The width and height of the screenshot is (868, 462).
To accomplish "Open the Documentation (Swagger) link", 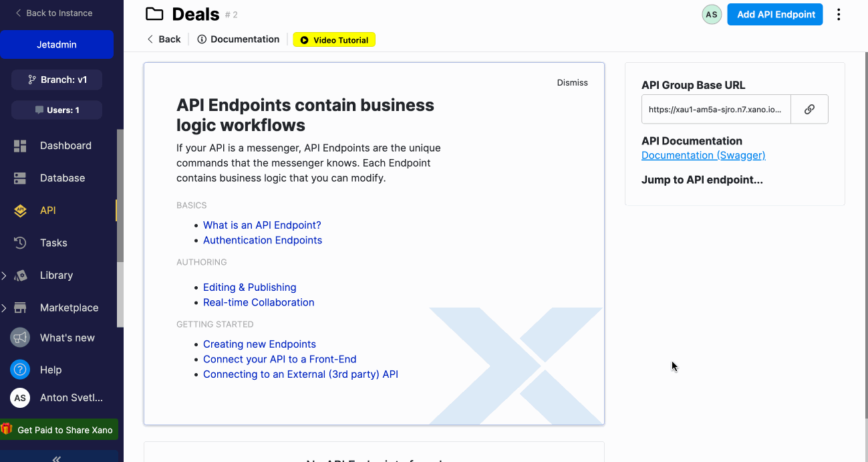I will pos(703,155).
